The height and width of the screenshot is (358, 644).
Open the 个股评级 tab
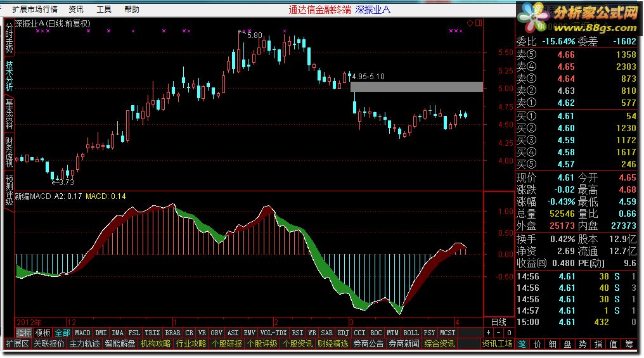point(262,343)
